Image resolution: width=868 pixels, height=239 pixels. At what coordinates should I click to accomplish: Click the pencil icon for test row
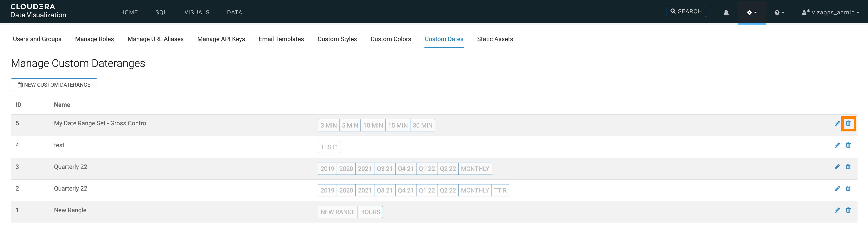[837, 145]
